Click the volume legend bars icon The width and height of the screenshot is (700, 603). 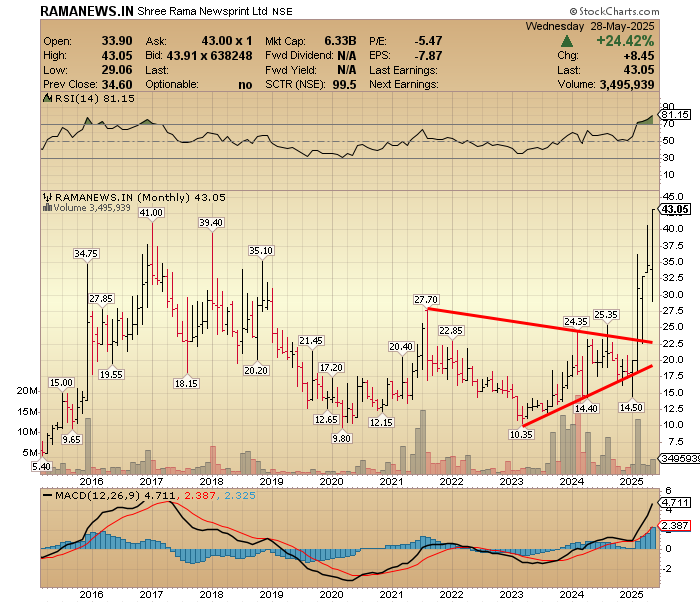pos(47,208)
